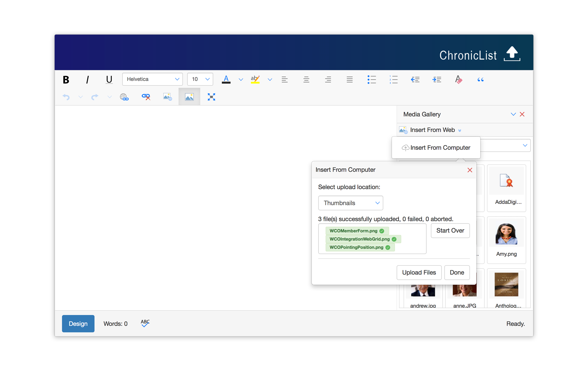Screen dimensions: 588x372
Task: Toggle italic text style
Action: [x=87, y=80]
